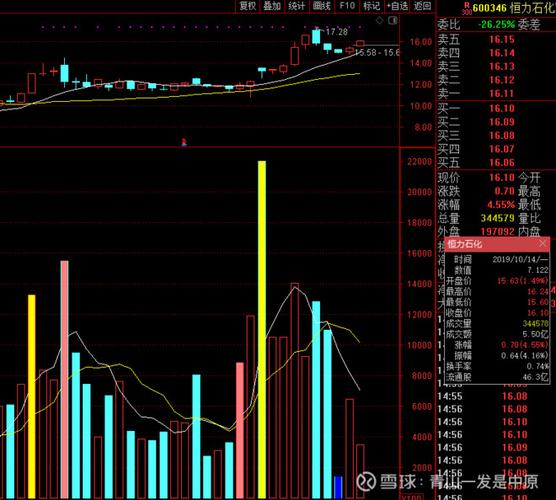This screenshot has height=500, width=556.
Task: Click the 量比 label in the quote panel
Action: coord(529,218)
